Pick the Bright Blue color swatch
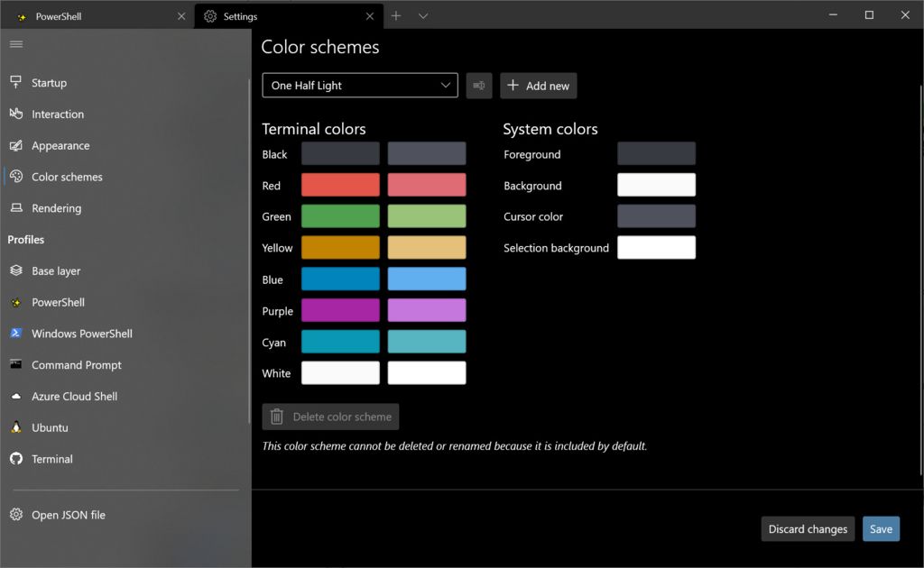This screenshot has width=924, height=568. [427, 279]
